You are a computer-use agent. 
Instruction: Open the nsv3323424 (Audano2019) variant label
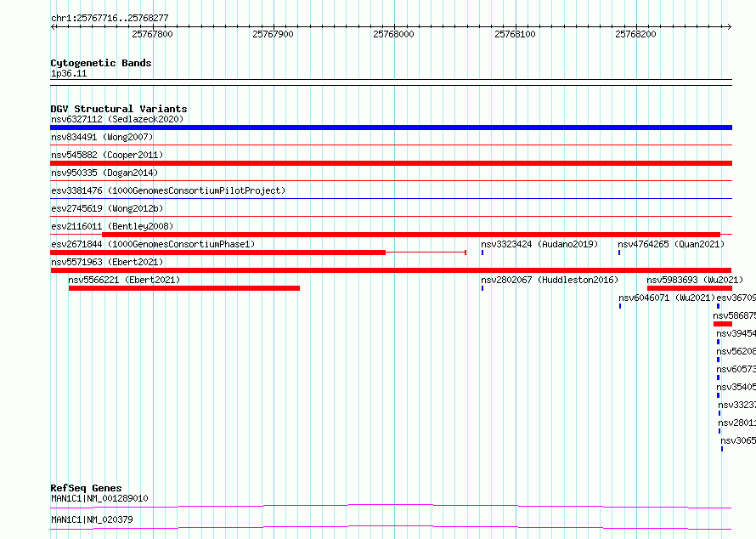point(539,244)
